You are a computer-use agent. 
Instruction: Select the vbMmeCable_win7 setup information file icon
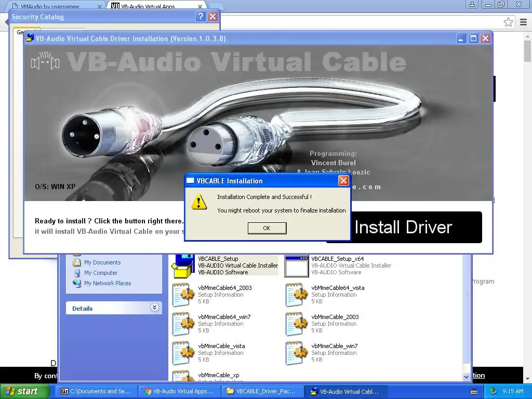pos(296,353)
